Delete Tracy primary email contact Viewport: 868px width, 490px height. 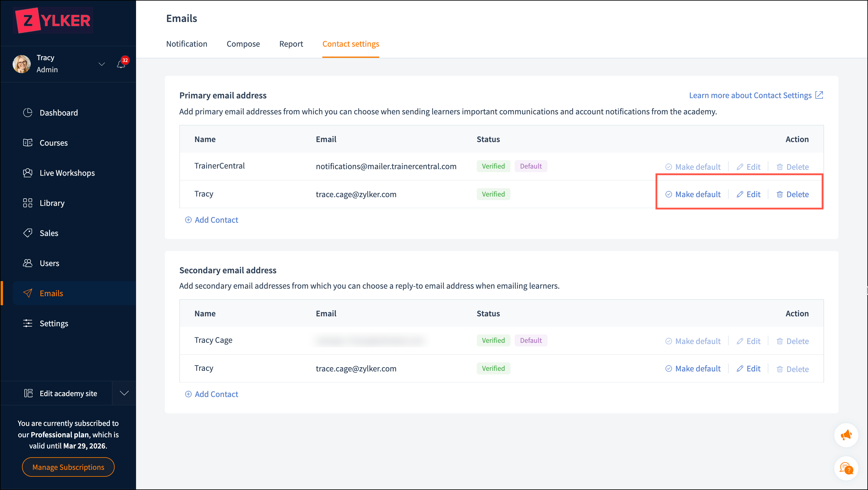click(x=792, y=194)
